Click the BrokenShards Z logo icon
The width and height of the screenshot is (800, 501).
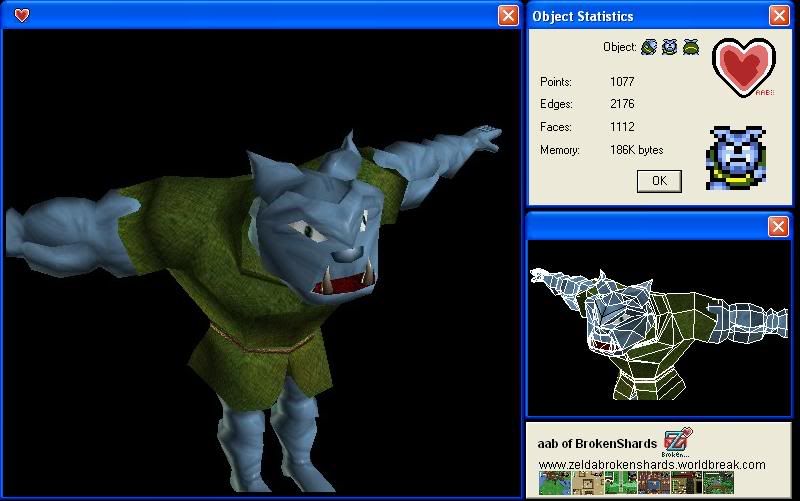tap(677, 440)
